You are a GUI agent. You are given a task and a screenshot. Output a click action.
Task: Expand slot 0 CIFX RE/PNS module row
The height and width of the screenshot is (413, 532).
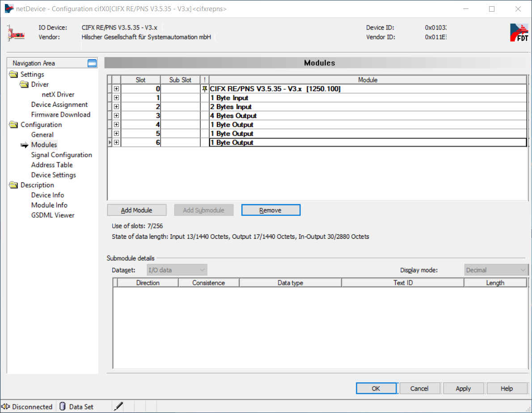[116, 89]
